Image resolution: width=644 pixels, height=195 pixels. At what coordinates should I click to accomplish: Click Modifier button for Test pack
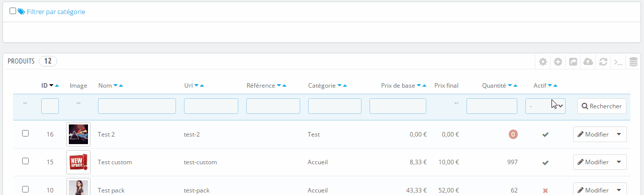(x=593, y=190)
